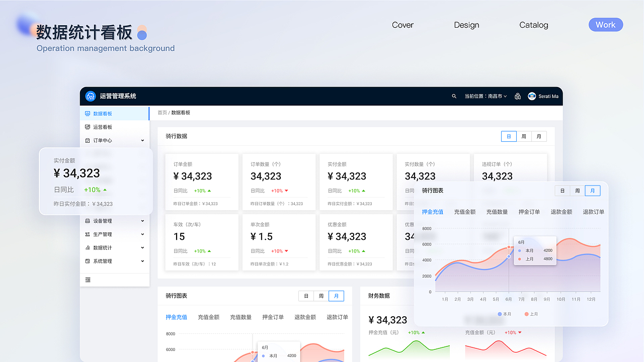Click 昨日车效（次/车）：12 text

[195, 264]
